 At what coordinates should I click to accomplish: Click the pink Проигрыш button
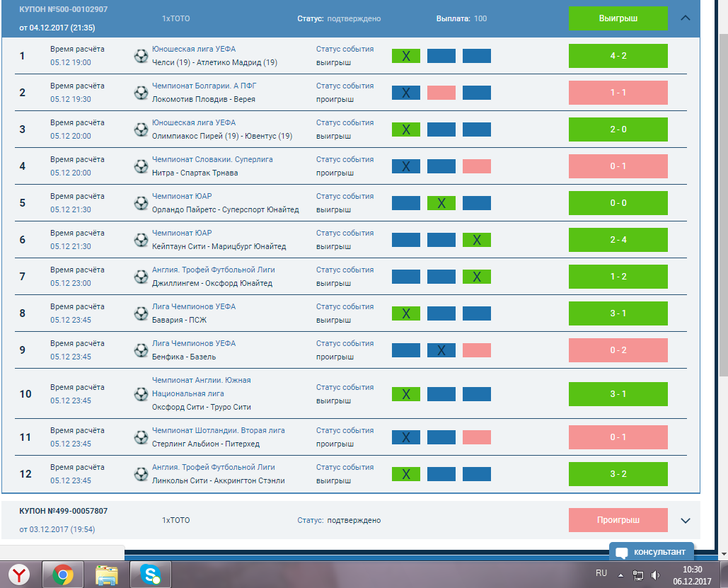coord(618,520)
